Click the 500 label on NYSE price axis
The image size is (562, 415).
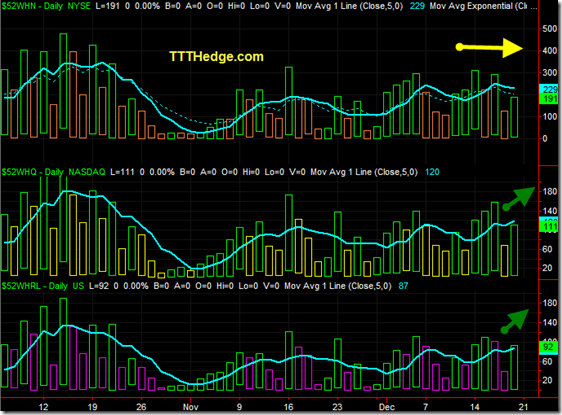(x=549, y=29)
